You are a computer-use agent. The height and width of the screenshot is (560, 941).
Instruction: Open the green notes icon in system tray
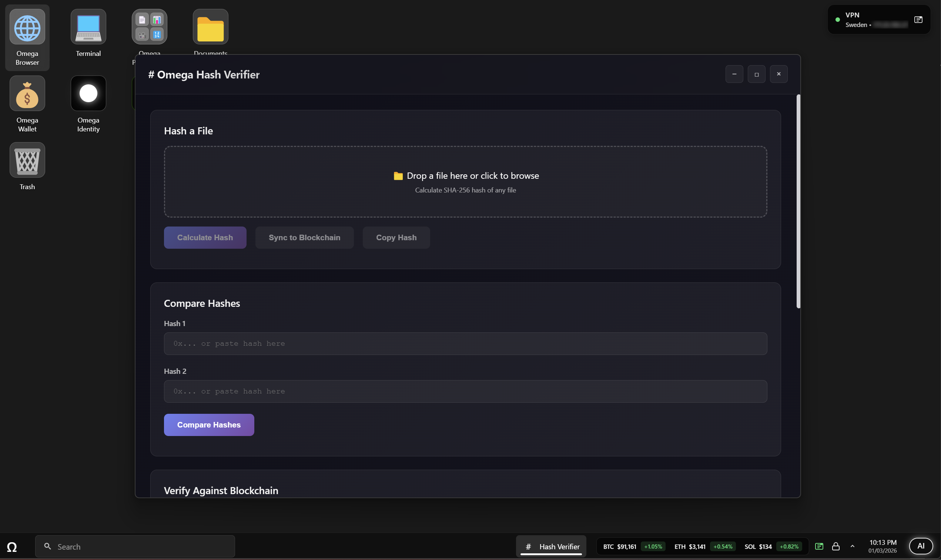pyautogui.click(x=820, y=546)
